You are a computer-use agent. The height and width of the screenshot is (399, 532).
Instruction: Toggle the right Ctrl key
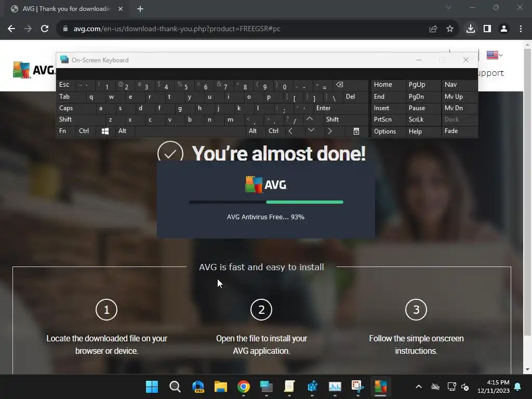point(275,131)
